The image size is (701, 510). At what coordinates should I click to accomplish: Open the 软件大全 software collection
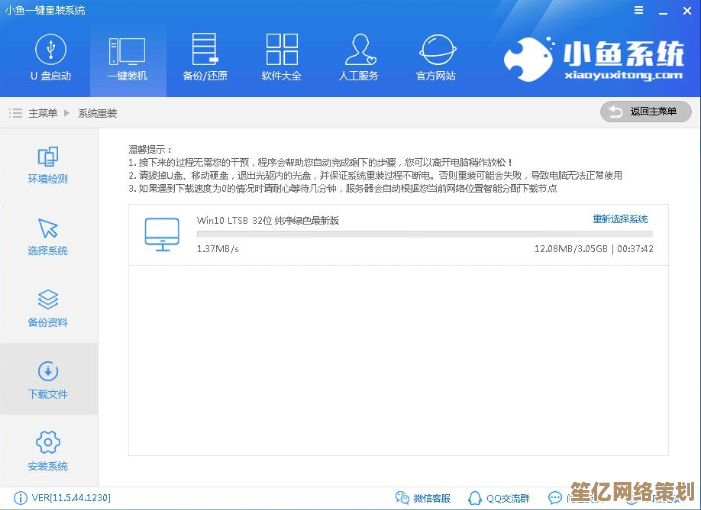pos(282,57)
